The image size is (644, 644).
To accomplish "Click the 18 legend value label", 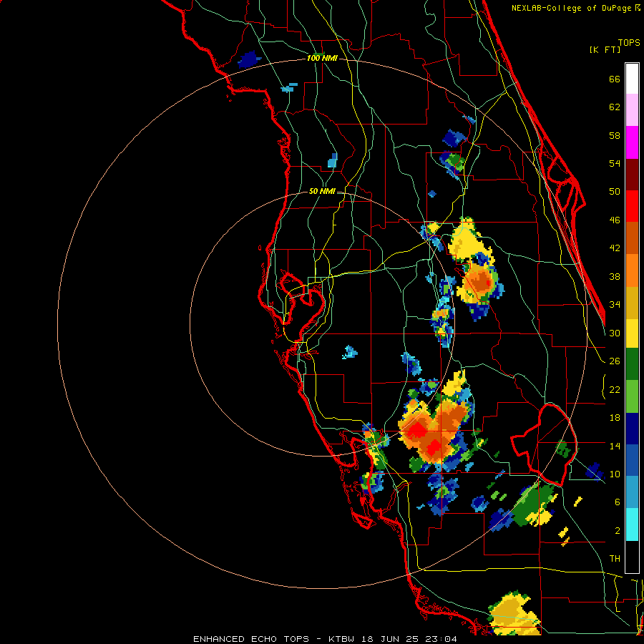I will click(615, 418).
